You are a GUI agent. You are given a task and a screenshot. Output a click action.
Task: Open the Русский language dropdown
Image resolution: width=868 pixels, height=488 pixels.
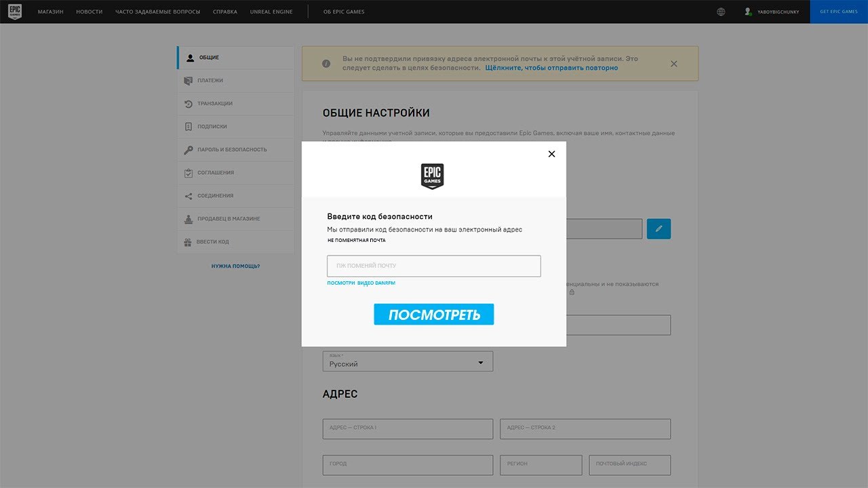coord(408,361)
